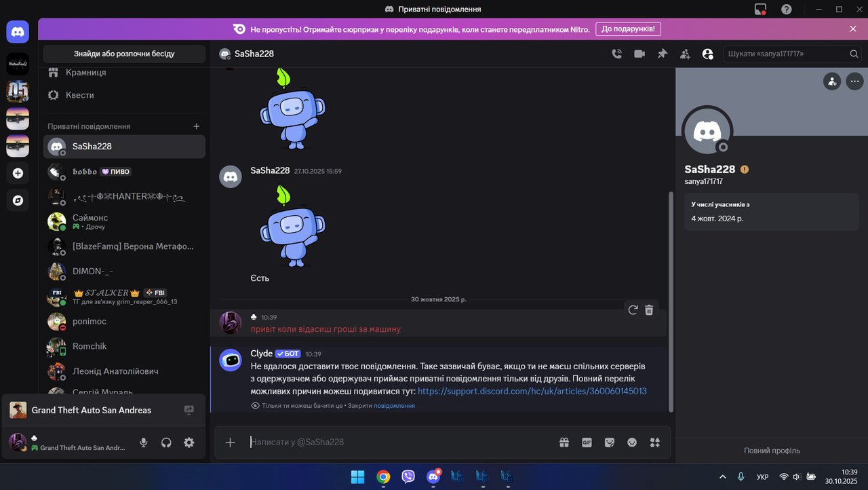The width and height of the screenshot is (868, 490).
Task: Open the server discovery compass
Action: (x=18, y=200)
